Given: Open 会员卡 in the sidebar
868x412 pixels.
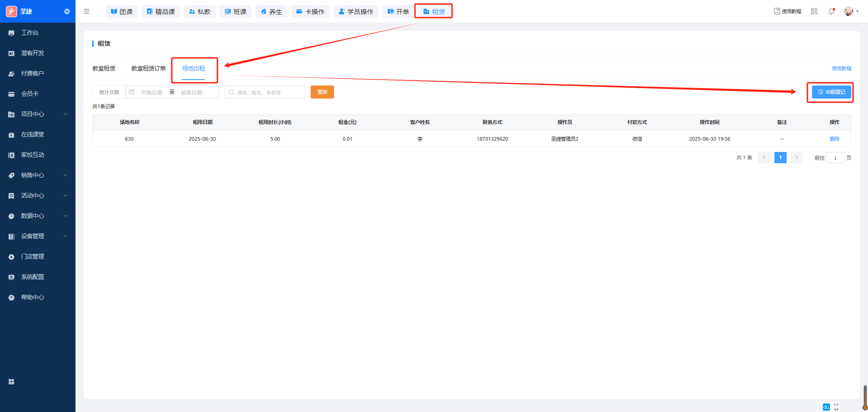Looking at the screenshot, I should tap(30, 94).
